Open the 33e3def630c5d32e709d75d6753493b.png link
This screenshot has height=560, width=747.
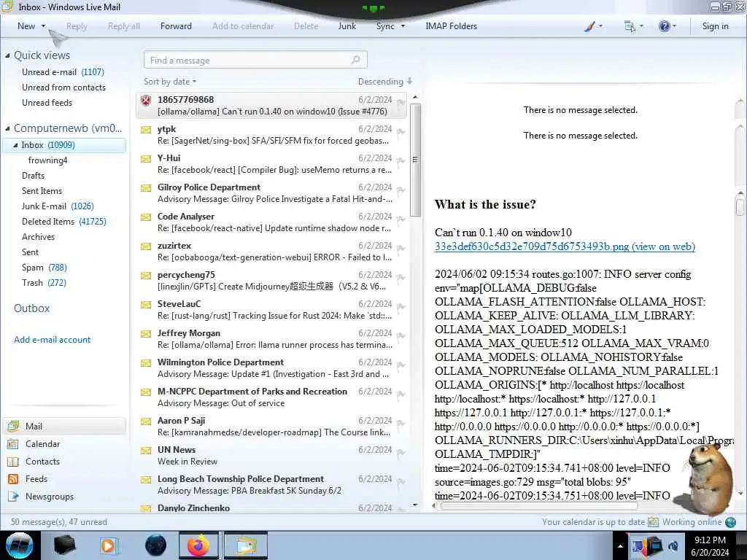tap(565, 246)
